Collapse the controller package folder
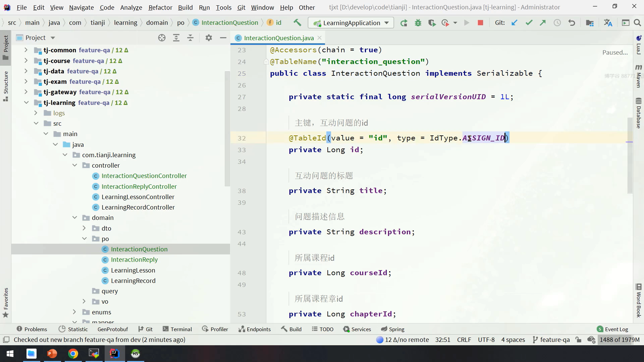Image resolution: width=644 pixels, height=362 pixels. (75, 165)
